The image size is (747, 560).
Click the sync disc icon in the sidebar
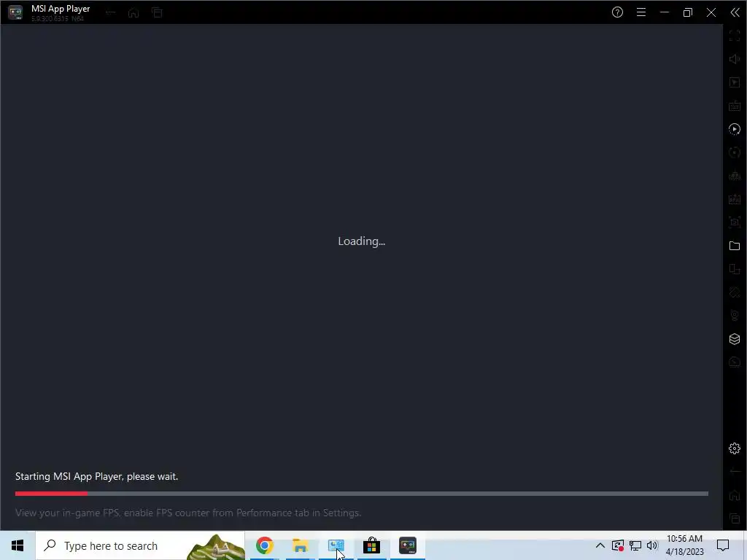tap(734, 152)
